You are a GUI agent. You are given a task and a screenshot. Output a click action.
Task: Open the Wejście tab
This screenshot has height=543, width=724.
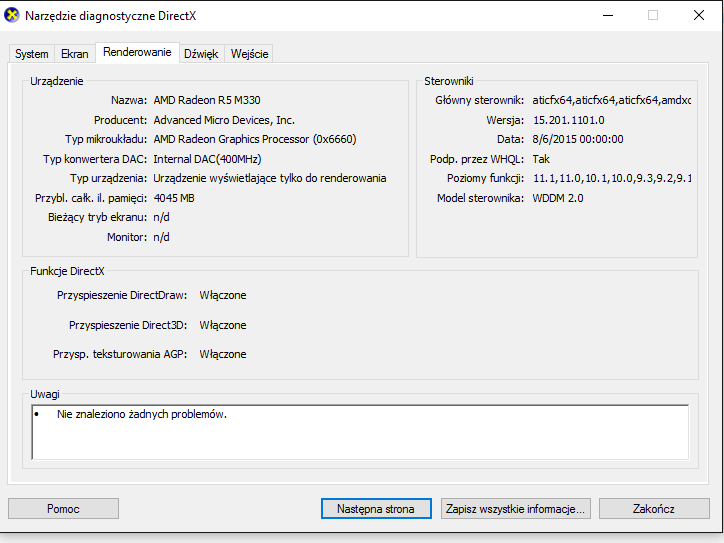tap(249, 54)
